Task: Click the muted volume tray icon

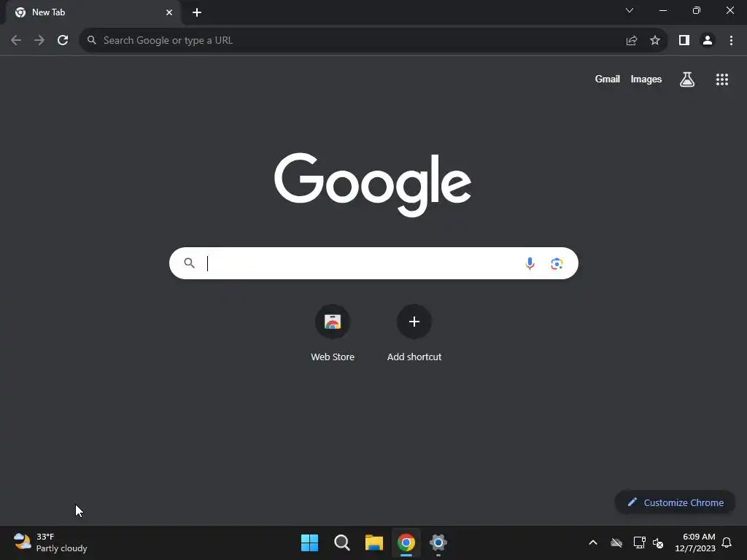Action: coord(658,542)
